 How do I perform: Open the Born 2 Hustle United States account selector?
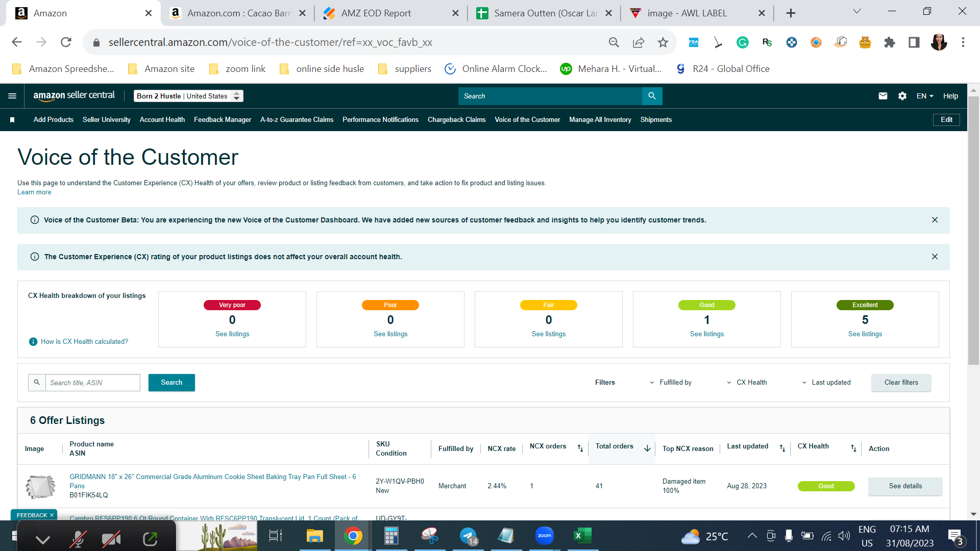188,96
